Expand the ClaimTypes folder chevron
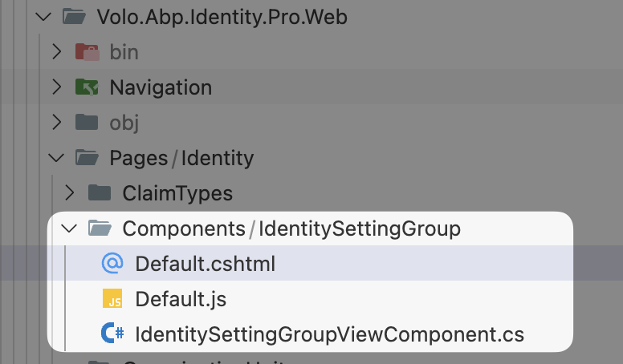The width and height of the screenshot is (623, 364). pyautogui.click(x=69, y=193)
